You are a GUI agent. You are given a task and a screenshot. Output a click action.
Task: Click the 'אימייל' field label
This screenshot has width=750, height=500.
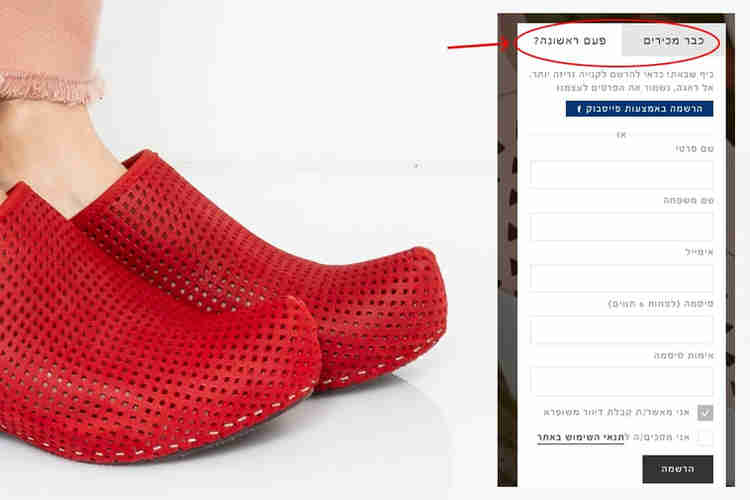[699, 252]
